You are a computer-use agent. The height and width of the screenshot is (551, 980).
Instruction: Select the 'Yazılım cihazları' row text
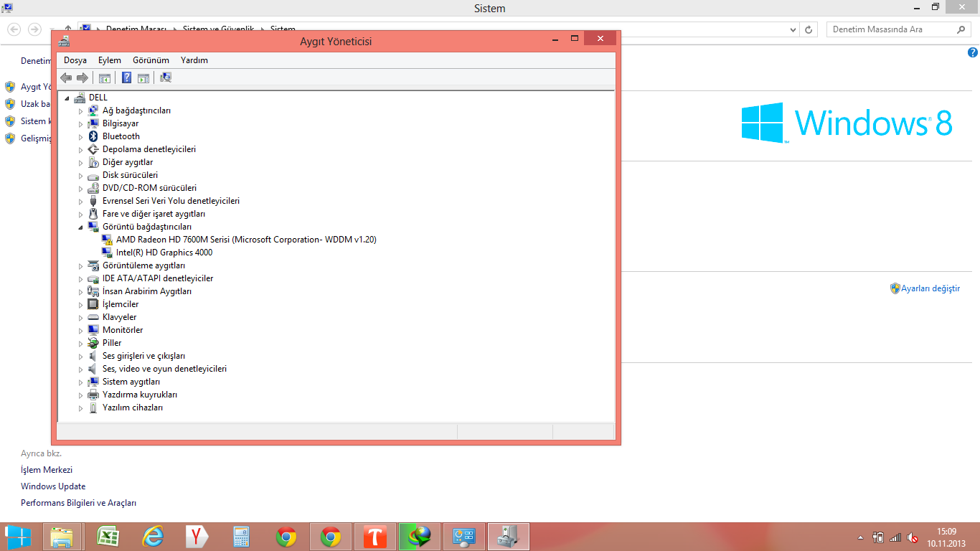(133, 408)
